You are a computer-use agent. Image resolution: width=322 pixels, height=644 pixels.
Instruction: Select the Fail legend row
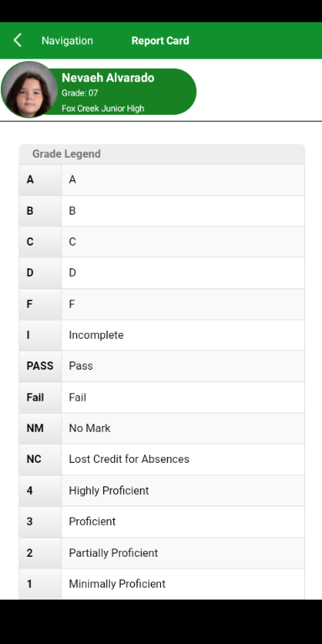pyautogui.click(x=162, y=397)
